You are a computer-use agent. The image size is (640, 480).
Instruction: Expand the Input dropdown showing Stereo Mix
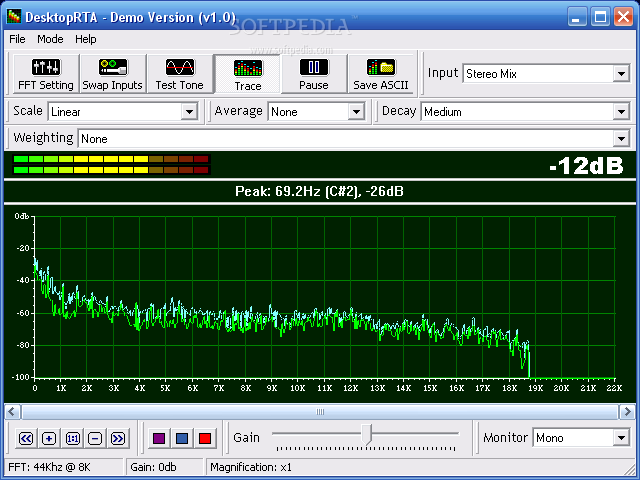[621, 74]
